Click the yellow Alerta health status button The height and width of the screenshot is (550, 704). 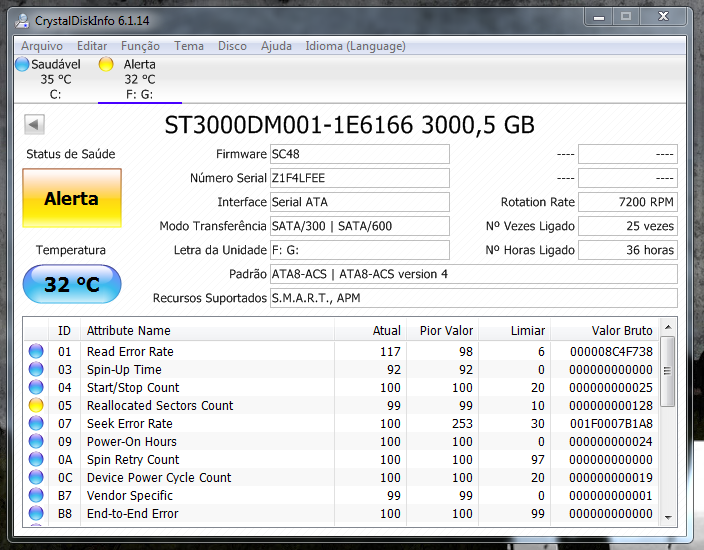click(x=72, y=198)
